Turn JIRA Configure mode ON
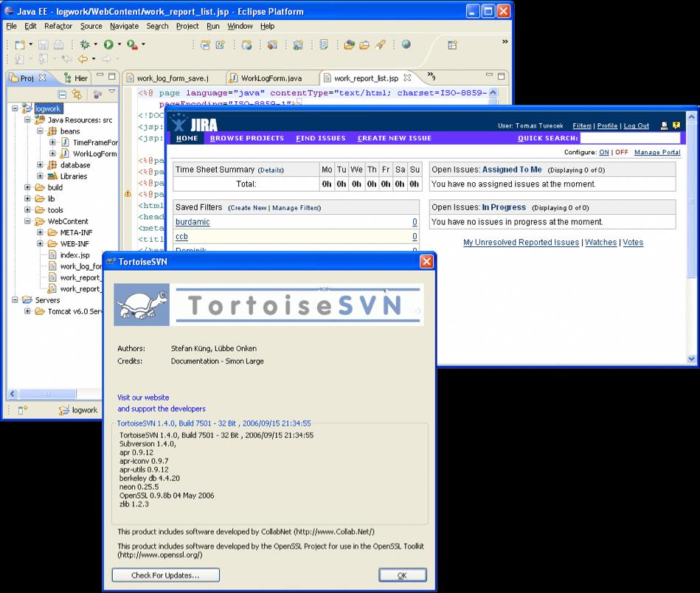700x593 pixels. pos(604,152)
